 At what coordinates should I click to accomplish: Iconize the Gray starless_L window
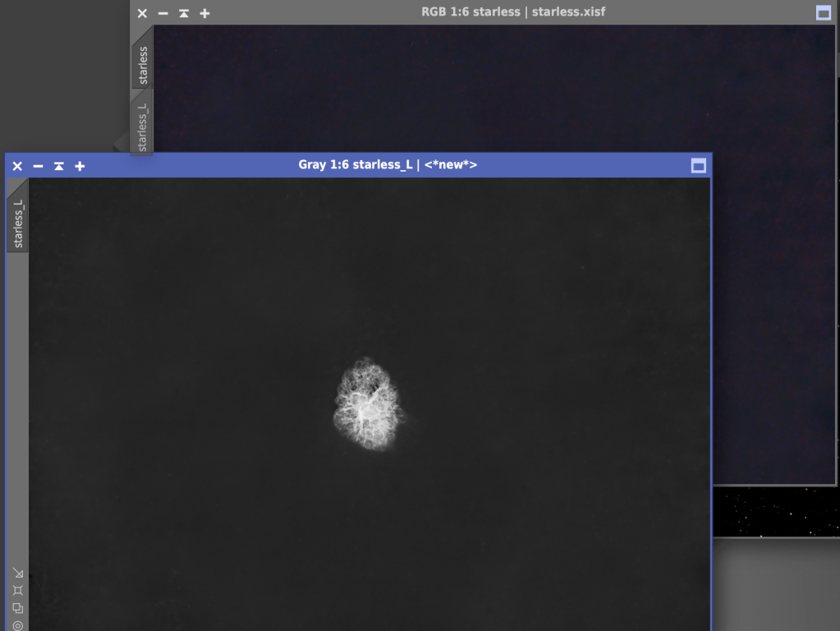pos(38,166)
